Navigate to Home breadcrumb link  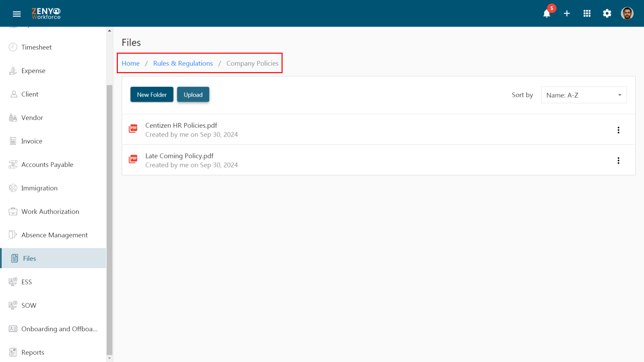(131, 63)
